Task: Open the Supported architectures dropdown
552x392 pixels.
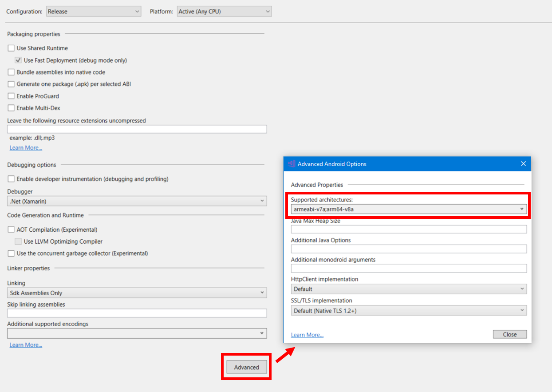Action: tap(408, 209)
